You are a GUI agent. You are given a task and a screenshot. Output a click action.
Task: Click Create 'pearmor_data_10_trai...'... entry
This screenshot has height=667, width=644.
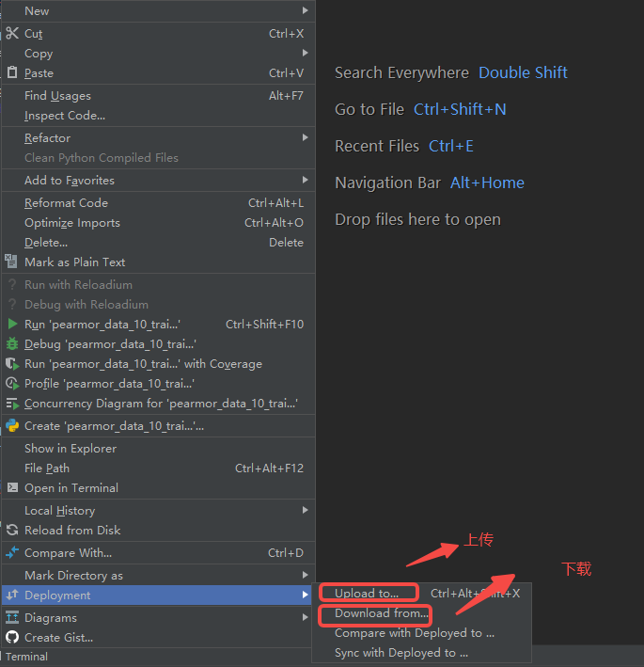click(x=158, y=425)
